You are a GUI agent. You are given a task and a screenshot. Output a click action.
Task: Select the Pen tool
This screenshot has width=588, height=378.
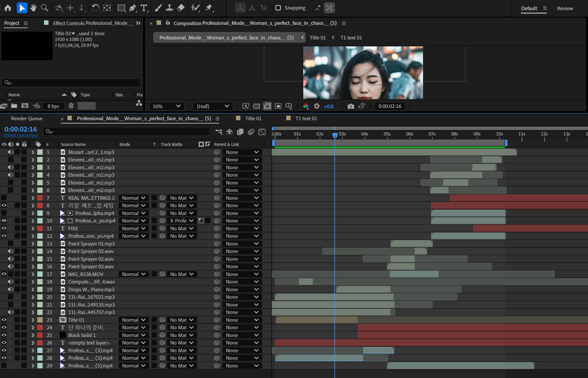(132, 8)
